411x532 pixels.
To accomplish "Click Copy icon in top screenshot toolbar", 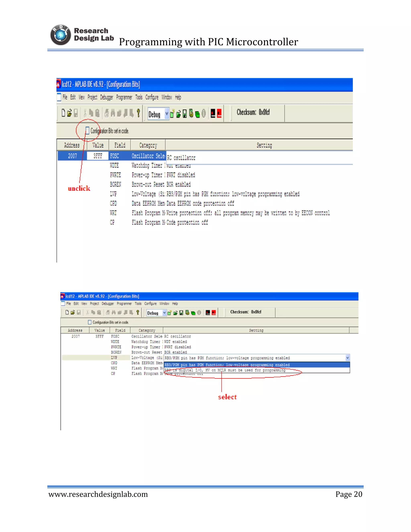I will (91, 113).
